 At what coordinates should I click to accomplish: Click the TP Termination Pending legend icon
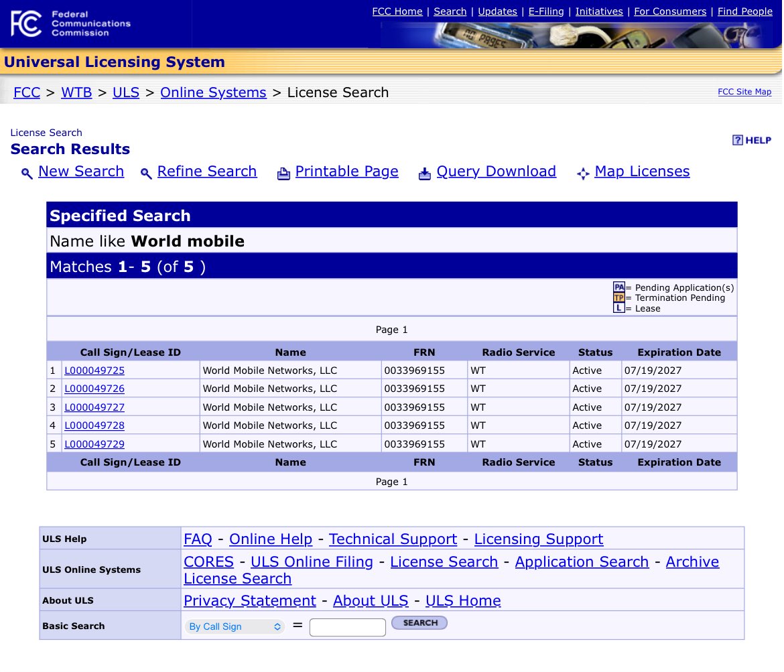click(x=619, y=297)
